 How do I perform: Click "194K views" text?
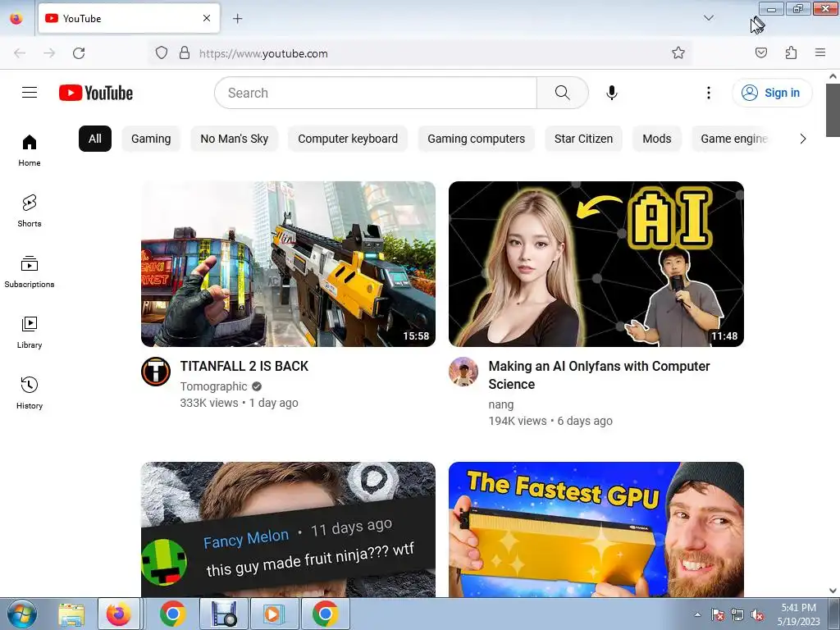tap(518, 421)
